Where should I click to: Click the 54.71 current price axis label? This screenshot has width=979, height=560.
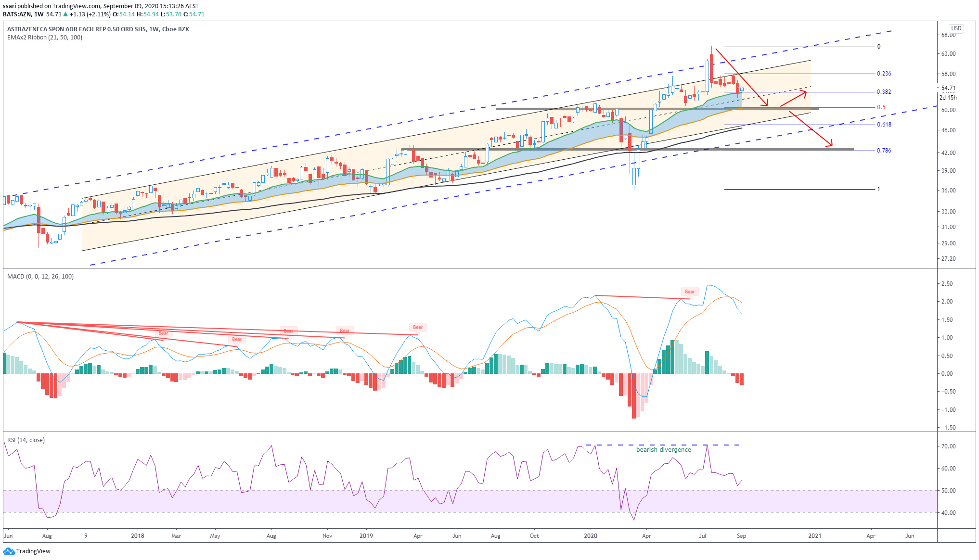(x=948, y=88)
